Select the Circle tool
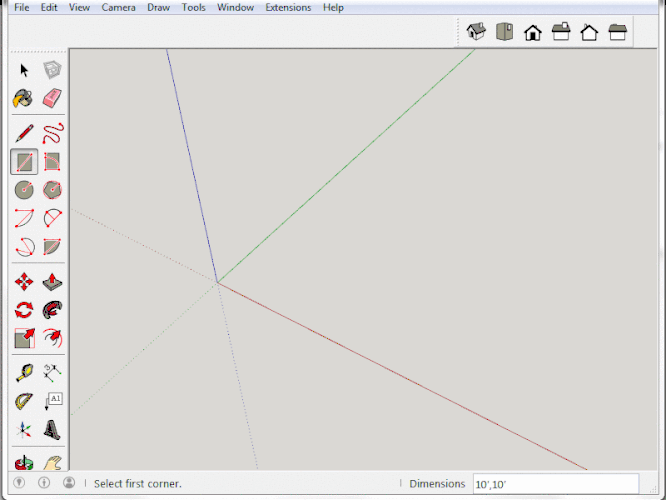666x500 pixels. [24, 190]
